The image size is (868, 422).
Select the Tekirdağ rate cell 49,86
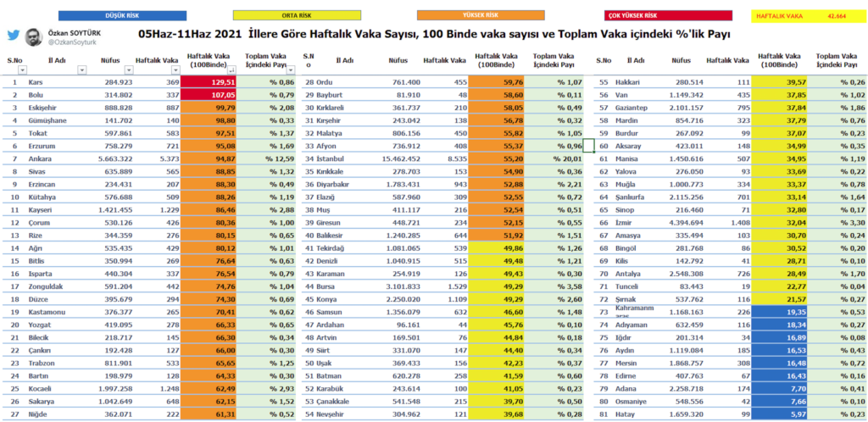[496, 248]
